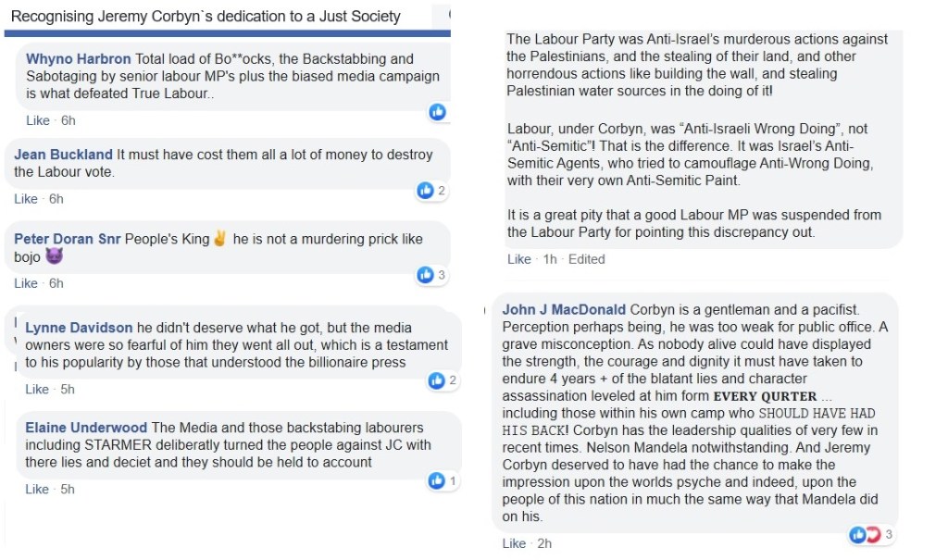
Task: Open Whyno Harbron's profile
Action: pyautogui.click(x=79, y=59)
